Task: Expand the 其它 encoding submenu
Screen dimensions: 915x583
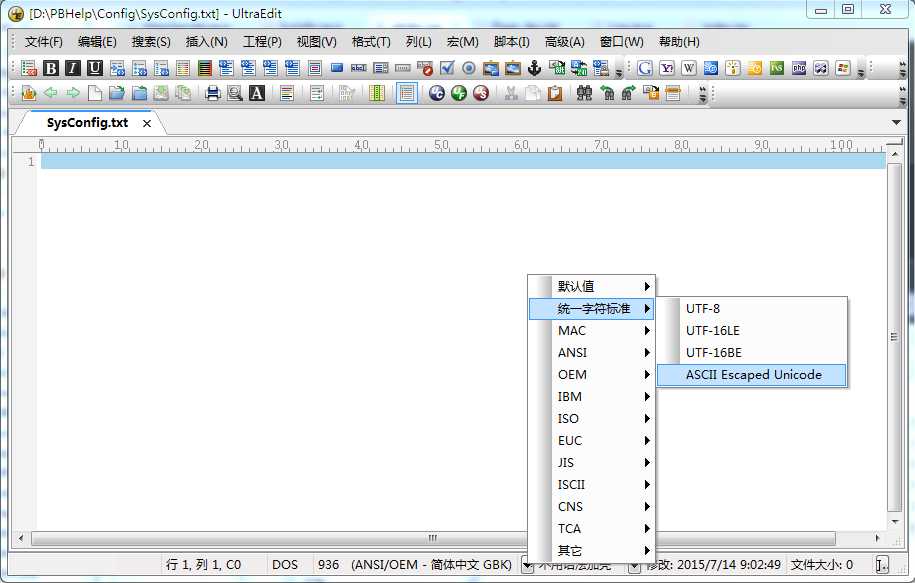Action: 591,550
